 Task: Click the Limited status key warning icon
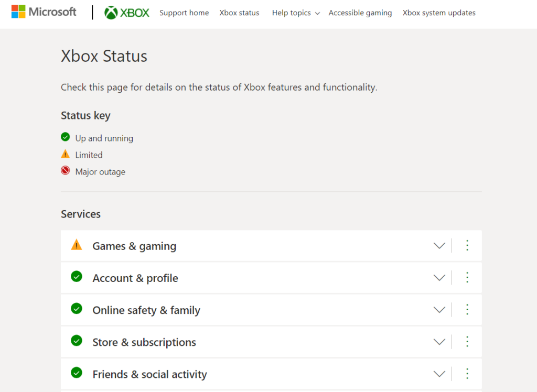click(66, 154)
